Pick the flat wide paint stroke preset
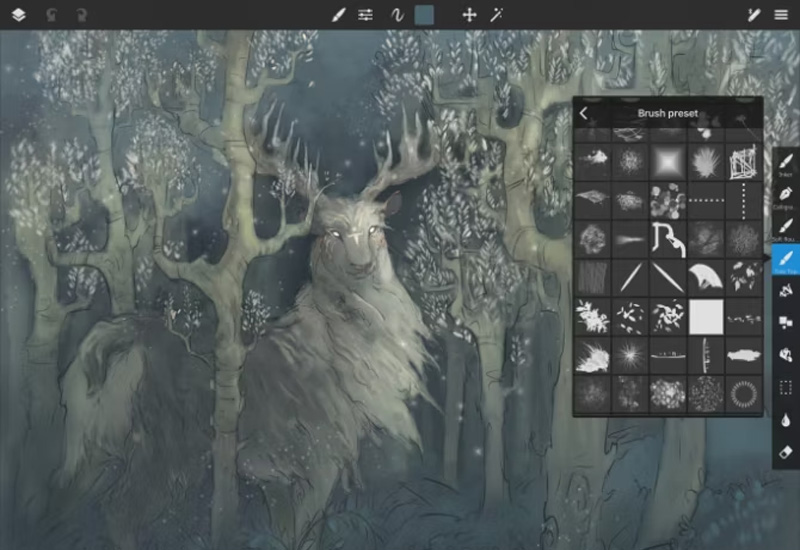 [x=743, y=355]
